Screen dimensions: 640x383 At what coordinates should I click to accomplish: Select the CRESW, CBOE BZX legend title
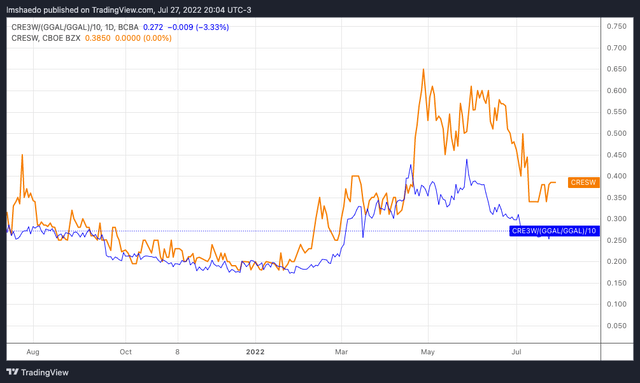coord(46,38)
